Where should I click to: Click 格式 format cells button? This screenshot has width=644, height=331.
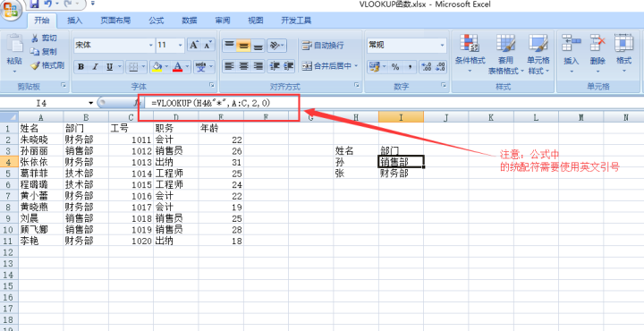click(x=623, y=55)
